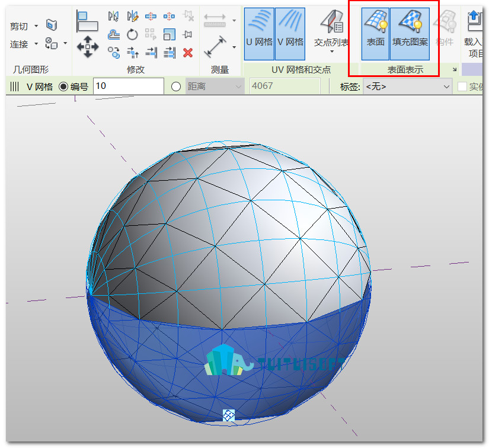Click the 表面表示 panel title
The height and width of the screenshot is (448, 489).
click(x=405, y=69)
